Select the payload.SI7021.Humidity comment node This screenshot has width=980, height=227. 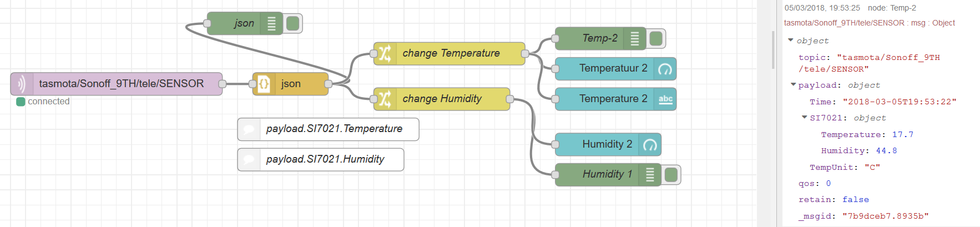click(x=325, y=159)
